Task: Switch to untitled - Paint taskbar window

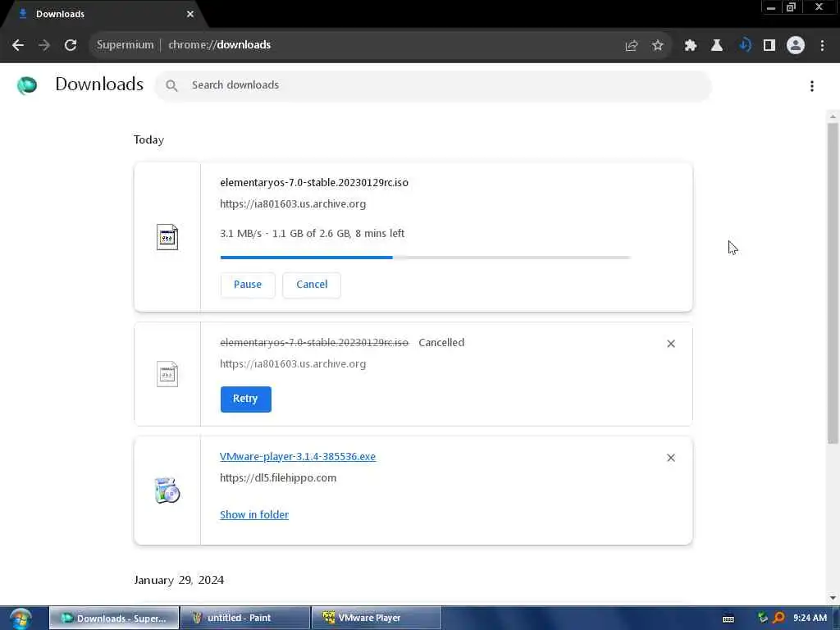Action: click(245, 619)
